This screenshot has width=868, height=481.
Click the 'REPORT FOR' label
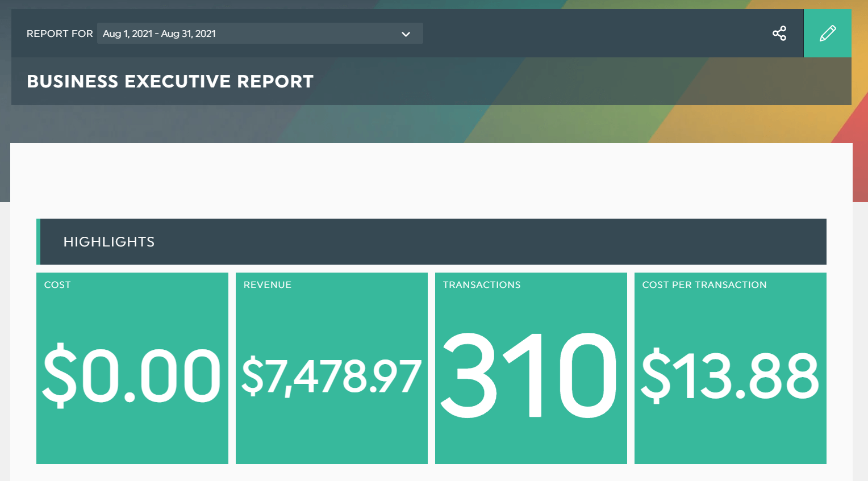pos(60,34)
